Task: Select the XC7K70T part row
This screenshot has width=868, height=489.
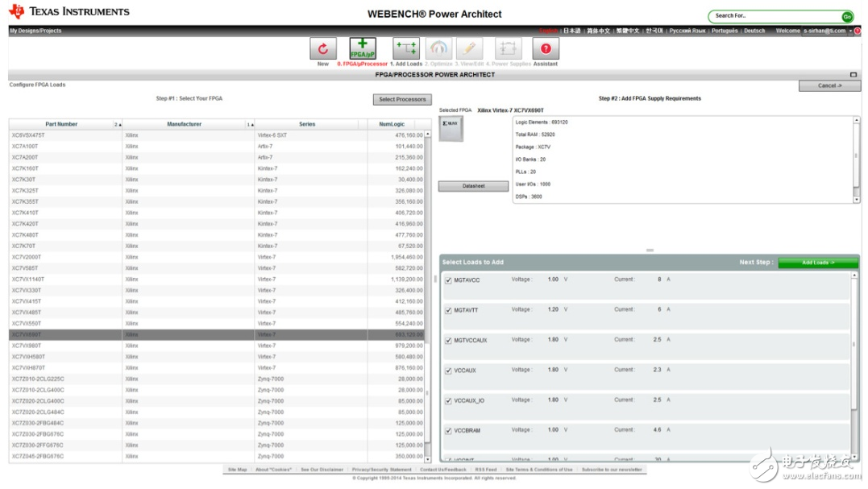Action: (217, 247)
